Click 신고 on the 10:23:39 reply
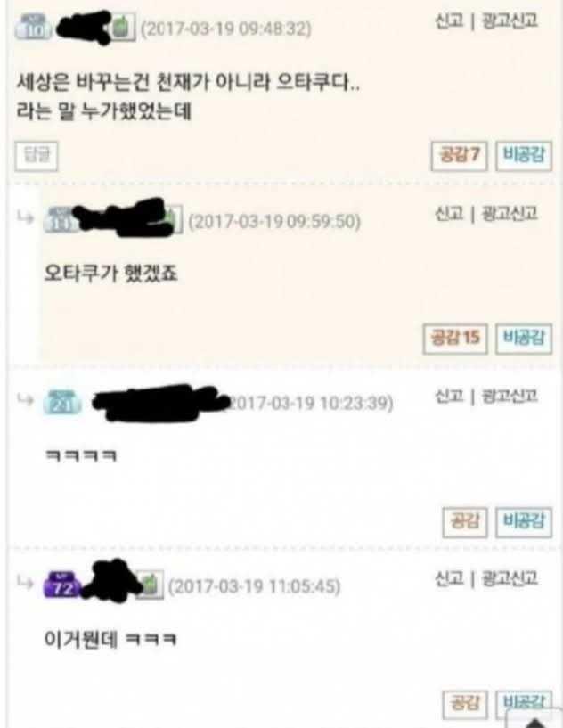This screenshot has height=728, width=563. click(x=448, y=397)
